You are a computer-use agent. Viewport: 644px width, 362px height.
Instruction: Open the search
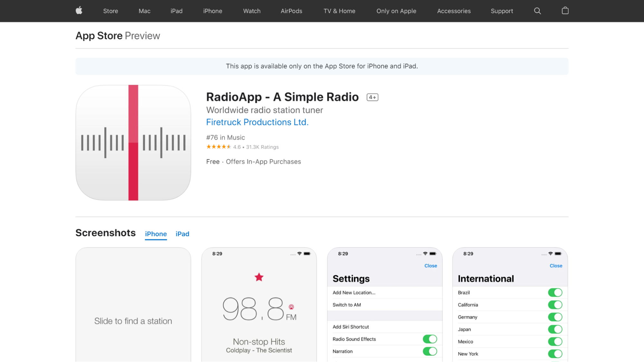537,11
